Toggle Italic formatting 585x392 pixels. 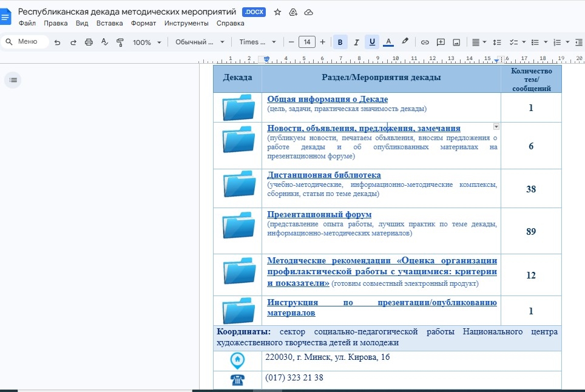click(x=356, y=42)
